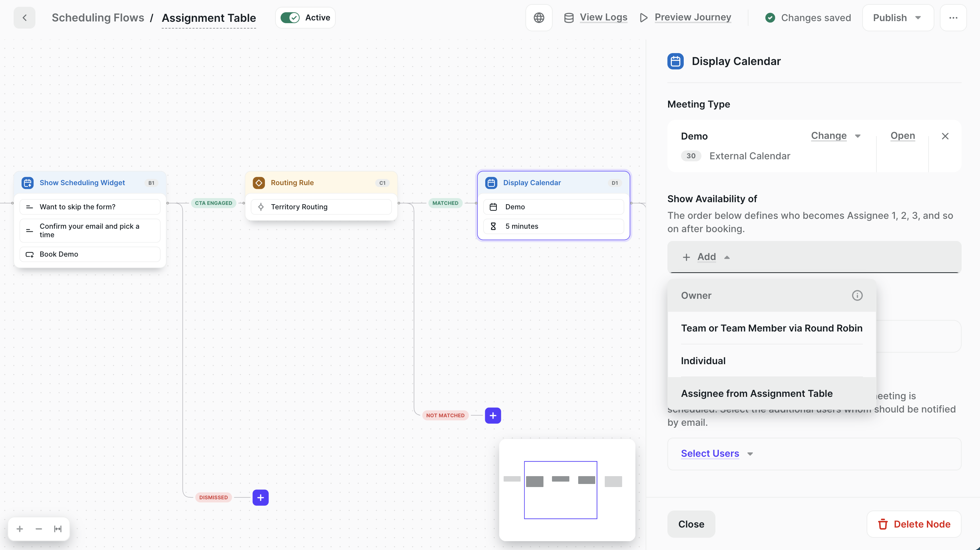Zoom out of the canvas with minus

(38, 529)
